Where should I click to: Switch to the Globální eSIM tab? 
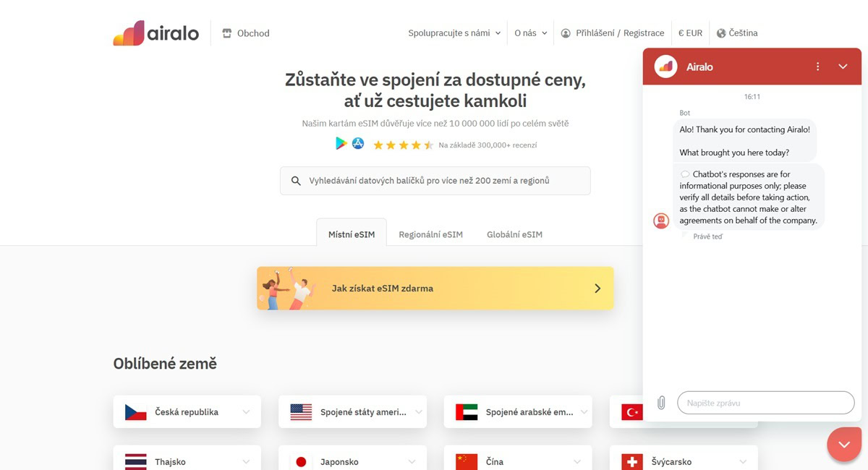514,234
